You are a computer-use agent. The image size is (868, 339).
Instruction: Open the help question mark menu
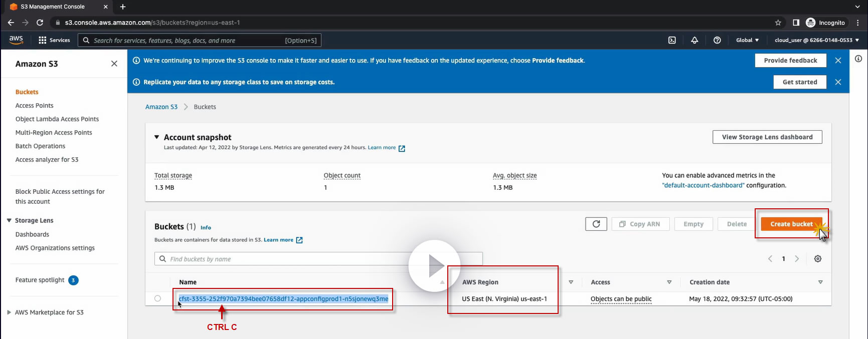(x=717, y=40)
